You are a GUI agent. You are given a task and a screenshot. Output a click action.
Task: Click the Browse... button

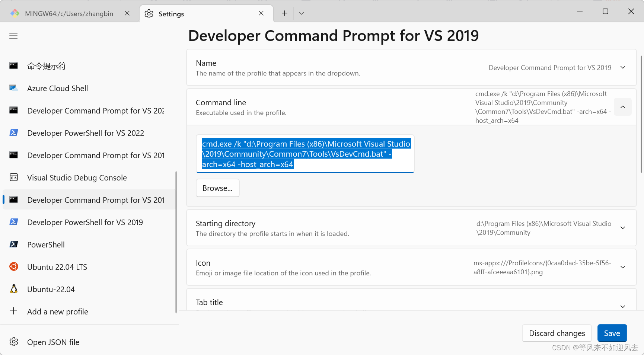[217, 188]
